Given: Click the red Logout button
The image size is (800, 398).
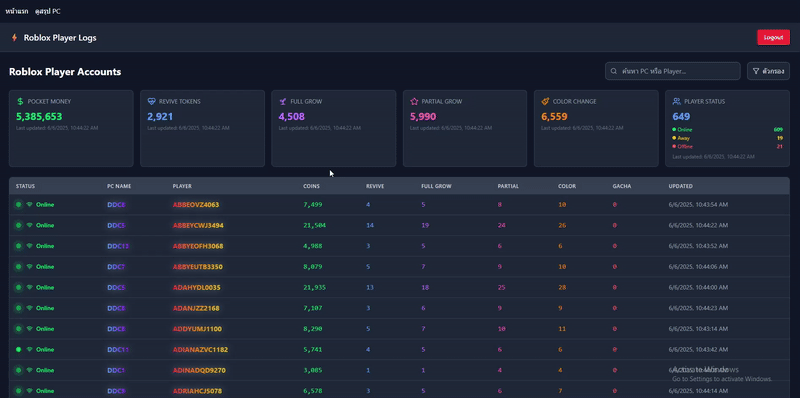Looking at the screenshot, I should (773, 38).
